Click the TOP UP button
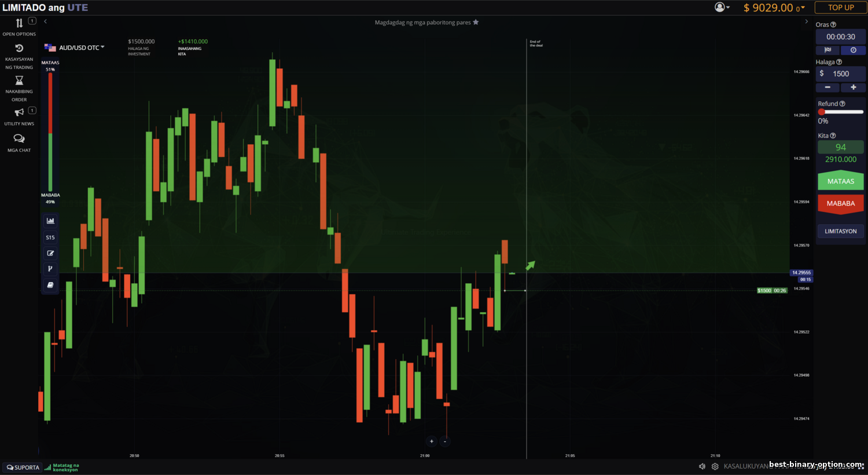 point(840,8)
